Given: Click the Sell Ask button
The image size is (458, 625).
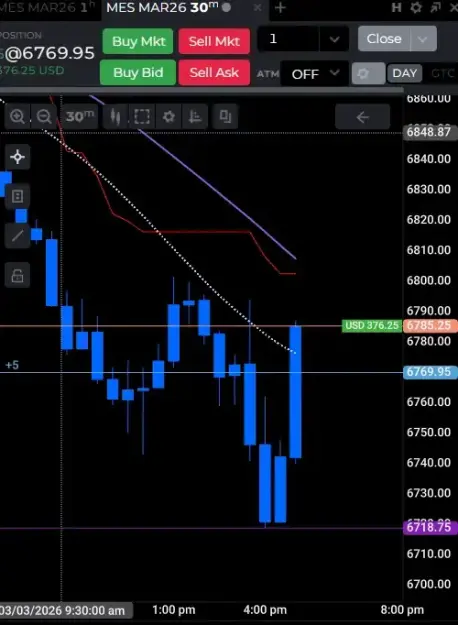Looking at the screenshot, I should [x=214, y=73].
